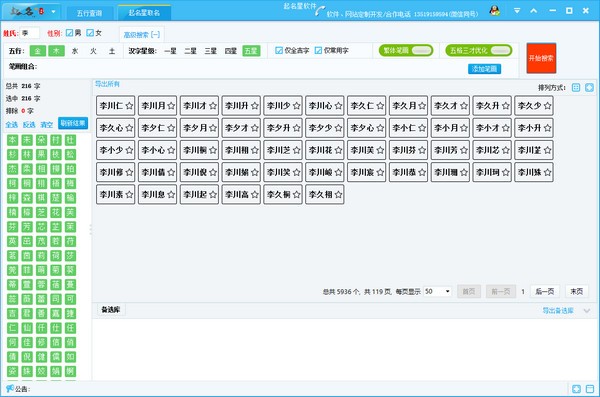Star the name 李川心

338,106
